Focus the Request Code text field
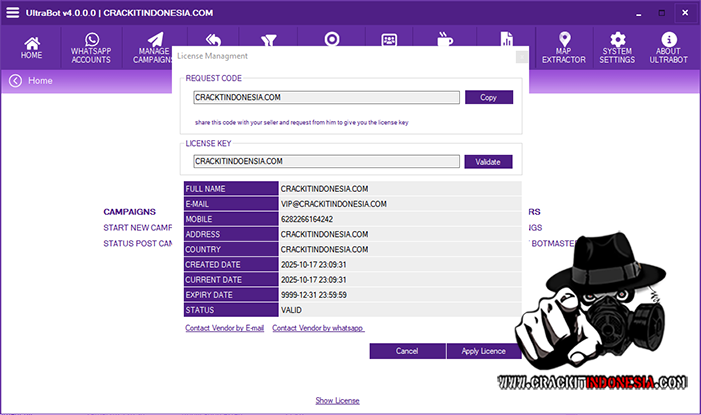701x415 pixels. coord(326,98)
